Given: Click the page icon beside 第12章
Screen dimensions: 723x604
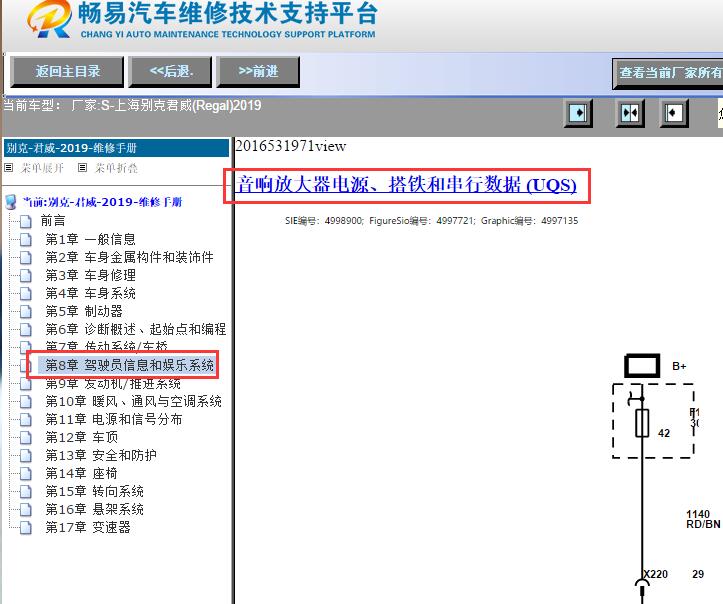Looking at the screenshot, I should 26,438.
